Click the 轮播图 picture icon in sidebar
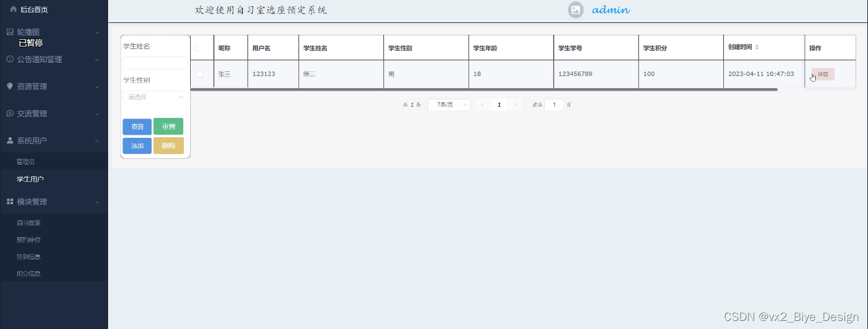Image resolution: width=868 pixels, height=329 pixels. pyautogui.click(x=10, y=32)
